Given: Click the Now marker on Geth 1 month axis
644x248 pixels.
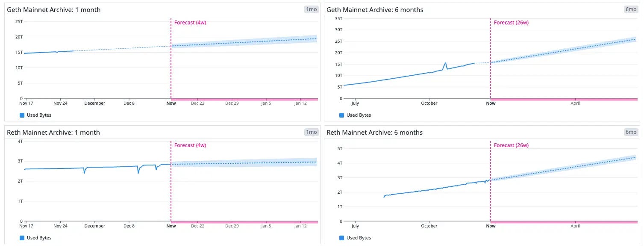Looking at the screenshot, I should 171,103.
